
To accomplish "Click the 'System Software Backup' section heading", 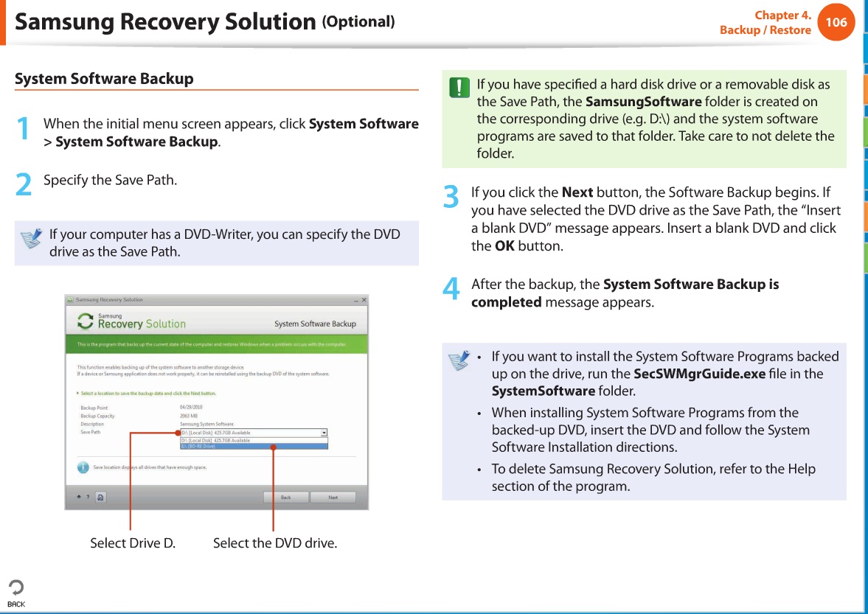I will click(104, 79).
